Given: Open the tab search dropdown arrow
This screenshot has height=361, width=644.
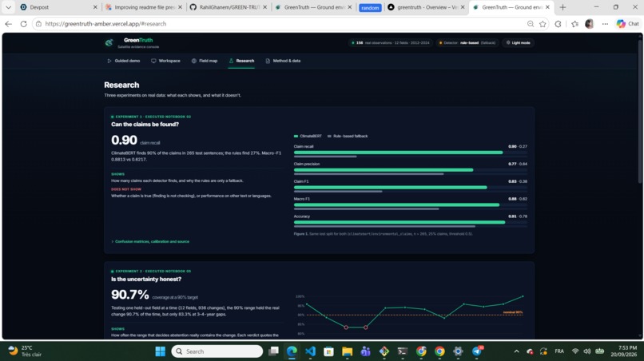Looking at the screenshot, I should coord(8,7).
